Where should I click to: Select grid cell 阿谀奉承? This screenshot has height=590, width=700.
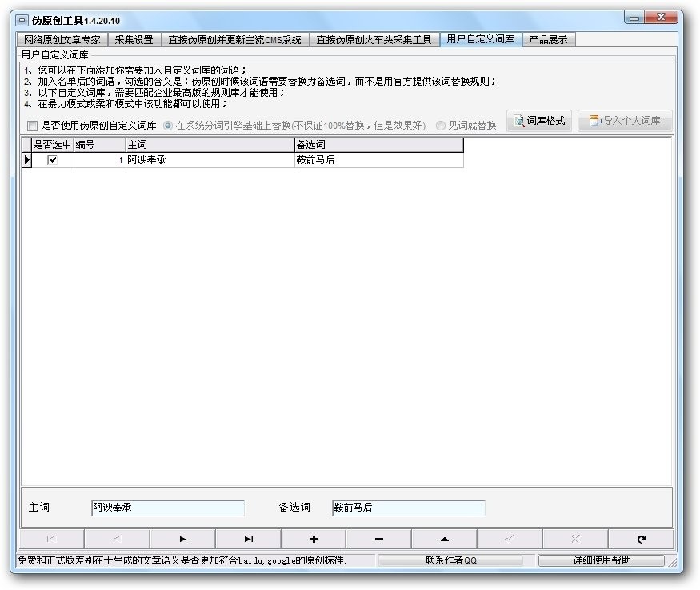pos(210,160)
